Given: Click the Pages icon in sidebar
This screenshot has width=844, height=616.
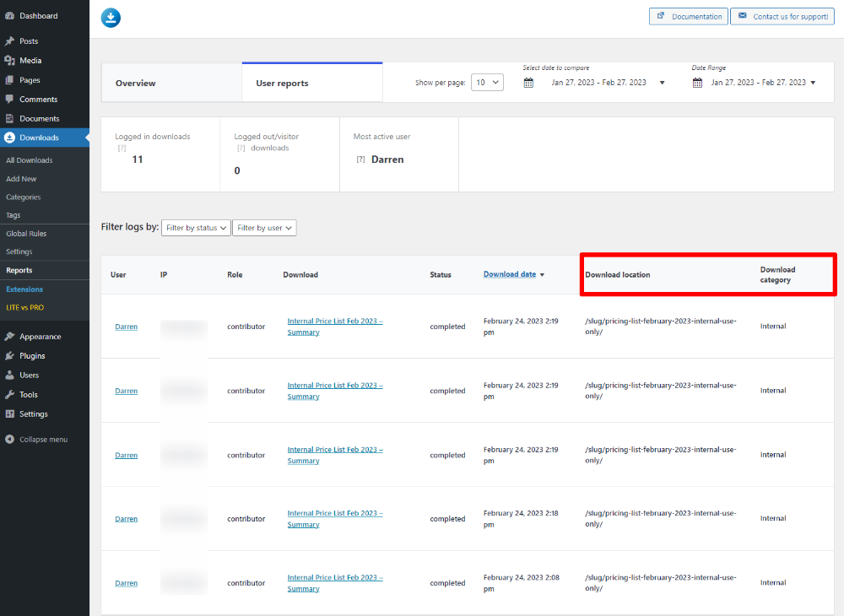Looking at the screenshot, I should click(x=9, y=79).
